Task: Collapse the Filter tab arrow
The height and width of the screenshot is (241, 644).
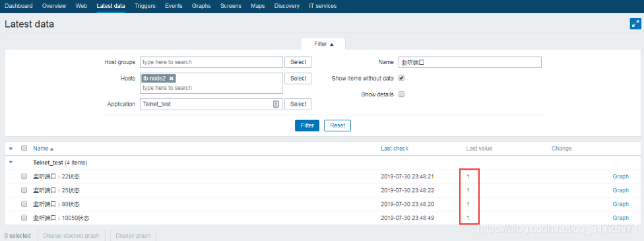Action: click(x=331, y=44)
